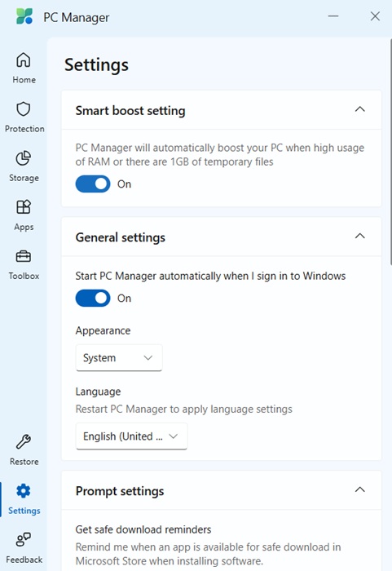Disable Start PC Manager automatically toggle
The image size is (392, 571).
coord(93,299)
